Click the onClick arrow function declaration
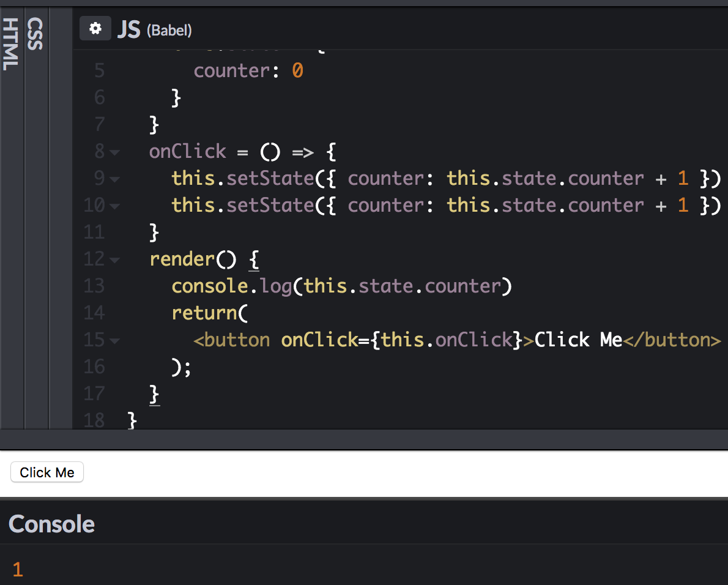 click(x=242, y=152)
